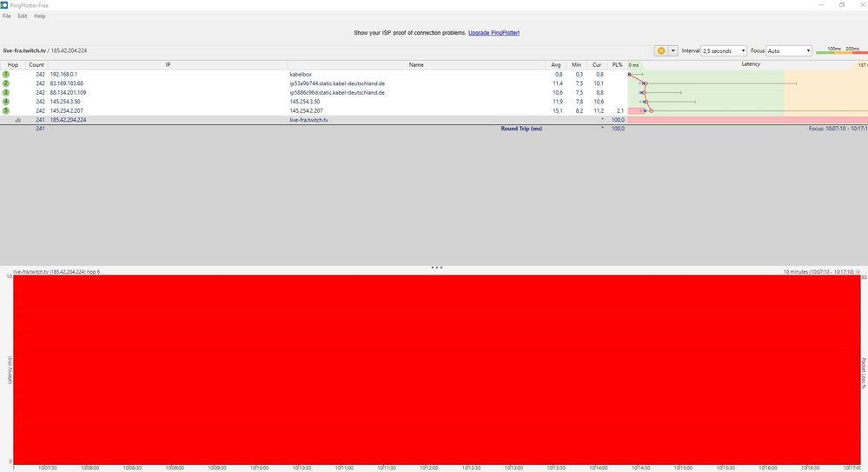Click the hop 2 green circle icon
The height and width of the screenshot is (472, 868).
point(6,83)
